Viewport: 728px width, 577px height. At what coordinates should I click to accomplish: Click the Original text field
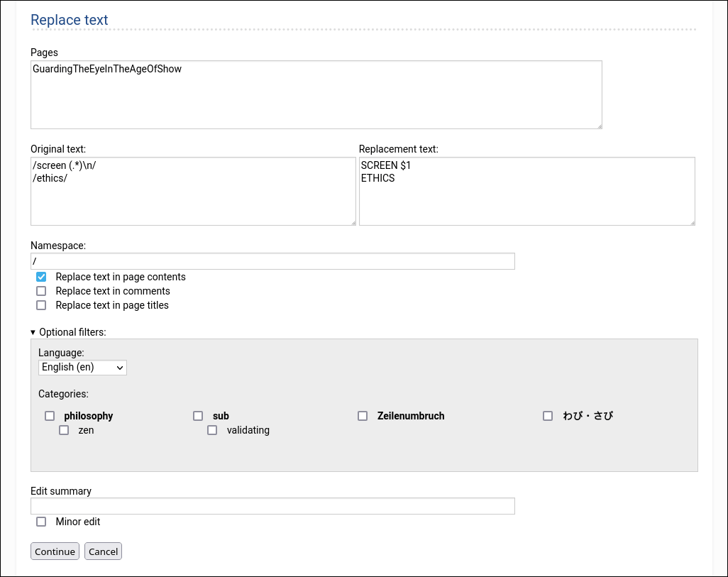[192, 191]
